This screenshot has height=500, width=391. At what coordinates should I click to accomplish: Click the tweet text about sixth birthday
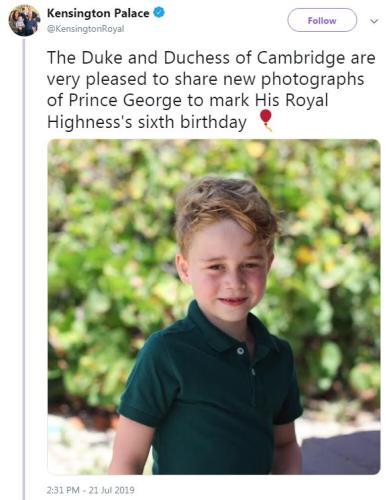(x=211, y=90)
